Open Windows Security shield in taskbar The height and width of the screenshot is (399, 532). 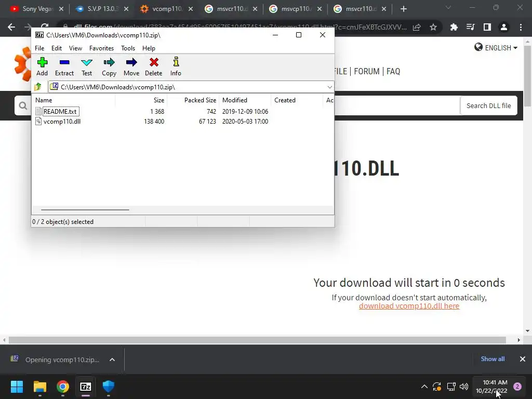109,387
